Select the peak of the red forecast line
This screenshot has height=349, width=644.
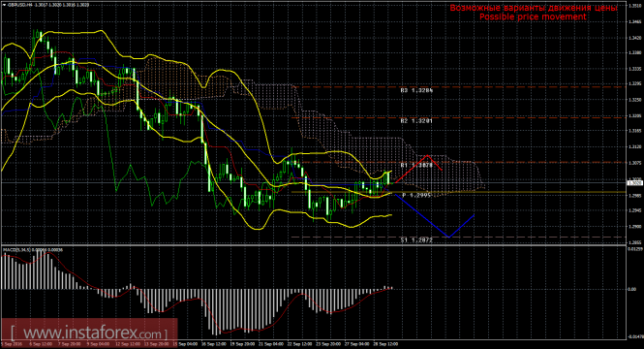click(x=428, y=155)
